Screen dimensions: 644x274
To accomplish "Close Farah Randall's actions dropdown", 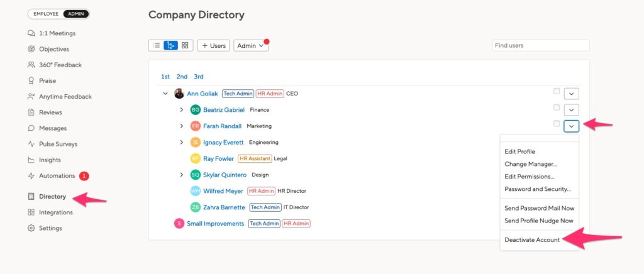I will (571, 126).
